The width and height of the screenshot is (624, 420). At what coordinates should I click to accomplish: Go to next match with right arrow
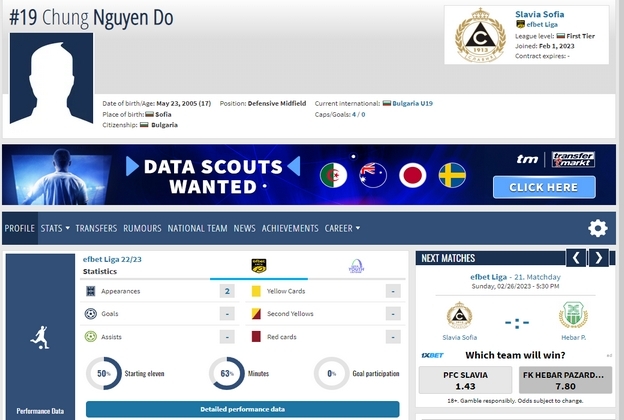pos(599,258)
